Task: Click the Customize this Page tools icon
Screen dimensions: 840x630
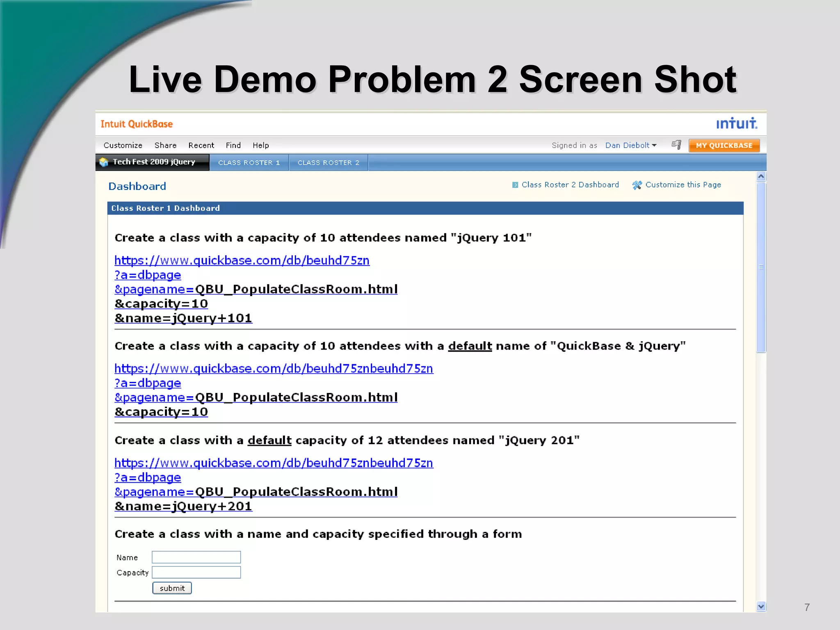Action: pyautogui.click(x=637, y=185)
